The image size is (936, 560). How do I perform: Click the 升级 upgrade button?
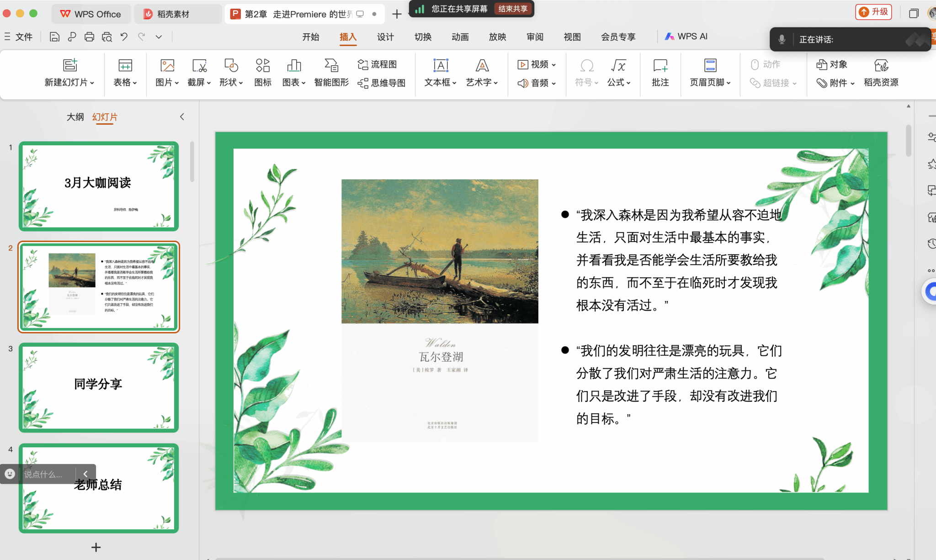pyautogui.click(x=873, y=12)
